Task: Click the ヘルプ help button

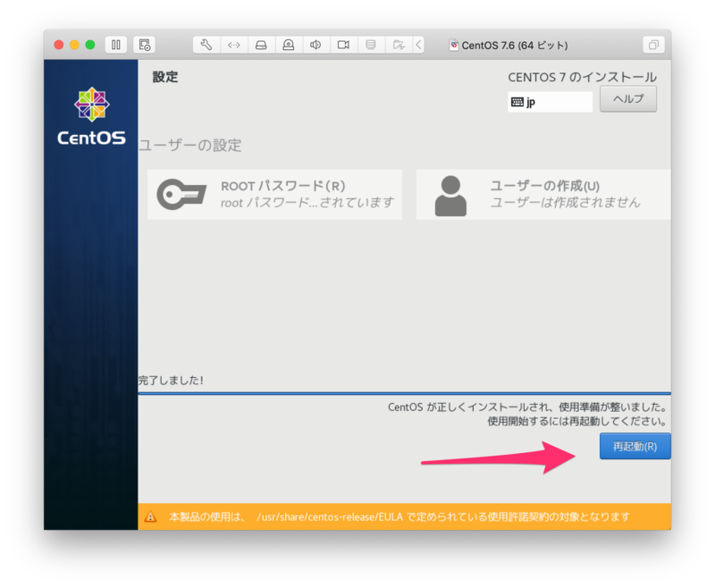Action: (x=628, y=99)
